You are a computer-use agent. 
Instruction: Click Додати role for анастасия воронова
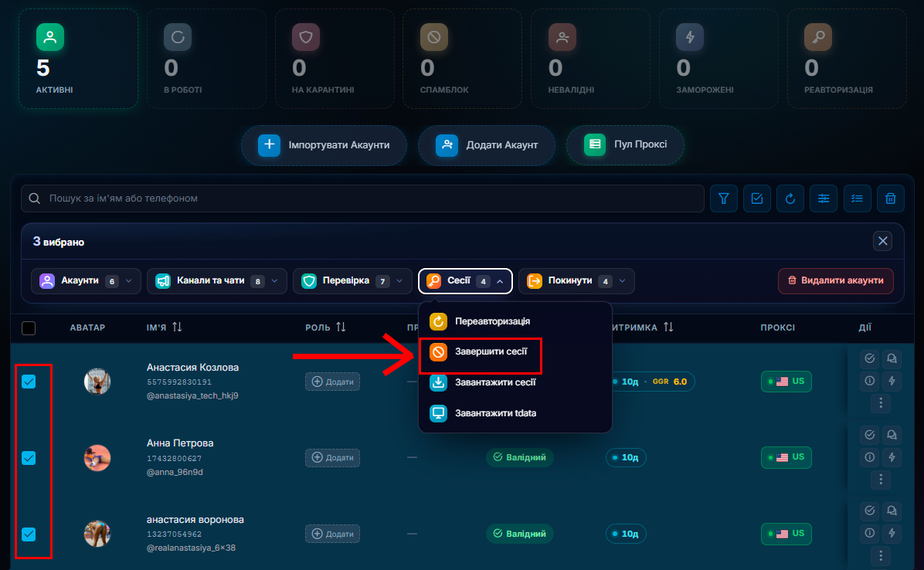332,534
